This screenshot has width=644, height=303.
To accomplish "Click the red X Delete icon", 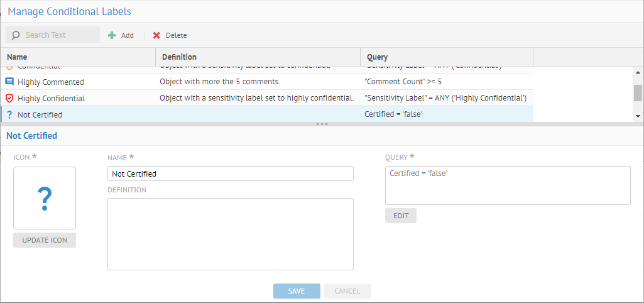I will [x=156, y=35].
